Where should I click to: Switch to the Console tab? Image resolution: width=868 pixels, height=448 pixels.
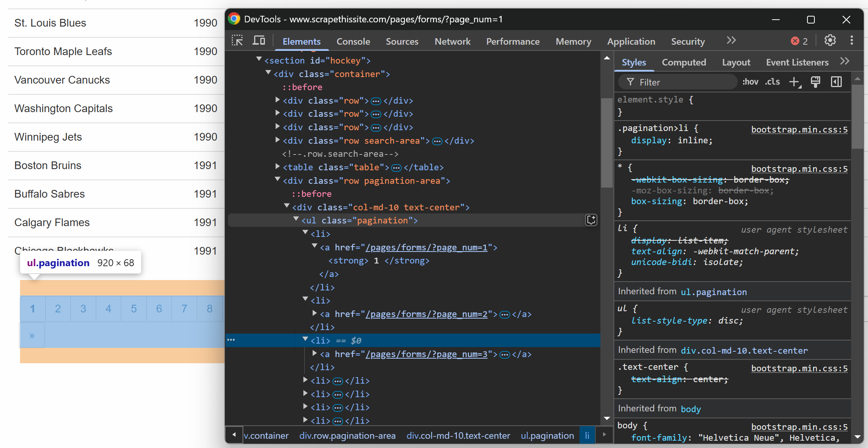(x=353, y=42)
